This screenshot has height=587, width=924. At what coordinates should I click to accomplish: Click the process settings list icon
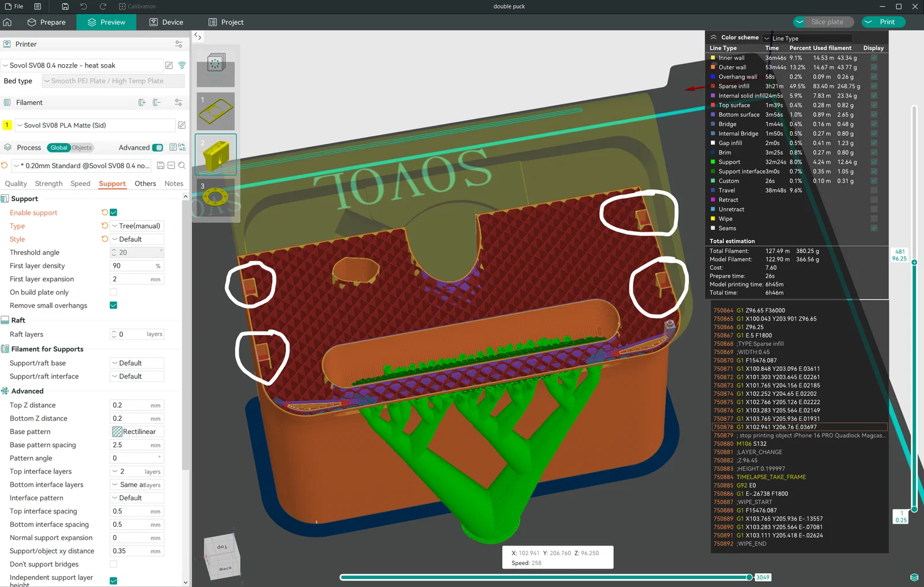click(173, 147)
